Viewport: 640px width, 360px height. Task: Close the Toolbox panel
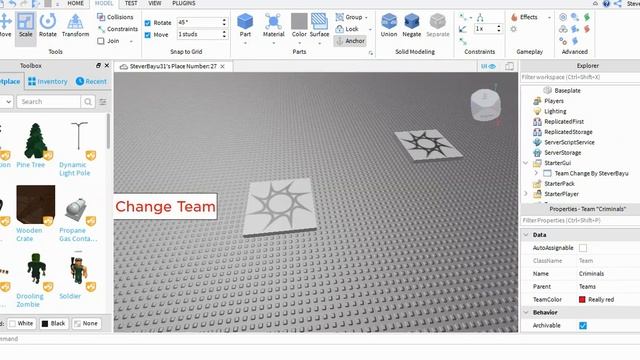[107, 65]
